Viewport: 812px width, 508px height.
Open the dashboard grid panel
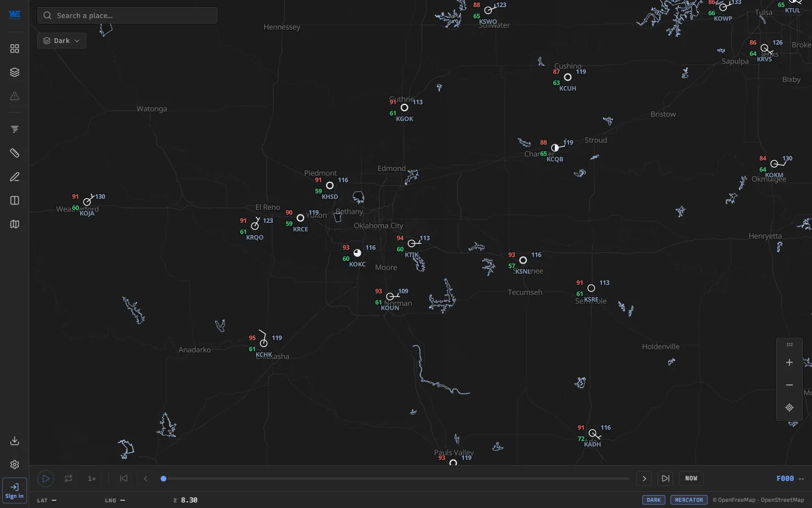point(15,49)
